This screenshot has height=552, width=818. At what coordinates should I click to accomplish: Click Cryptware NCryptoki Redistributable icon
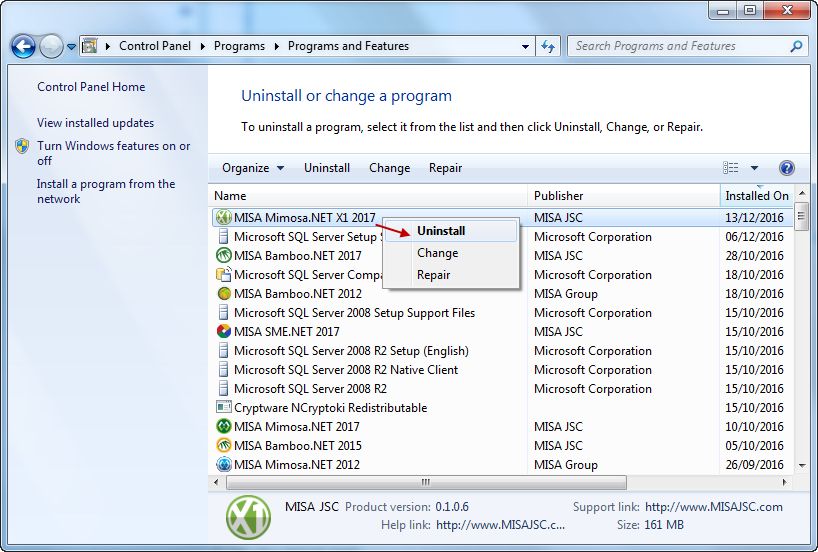(224, 407)
